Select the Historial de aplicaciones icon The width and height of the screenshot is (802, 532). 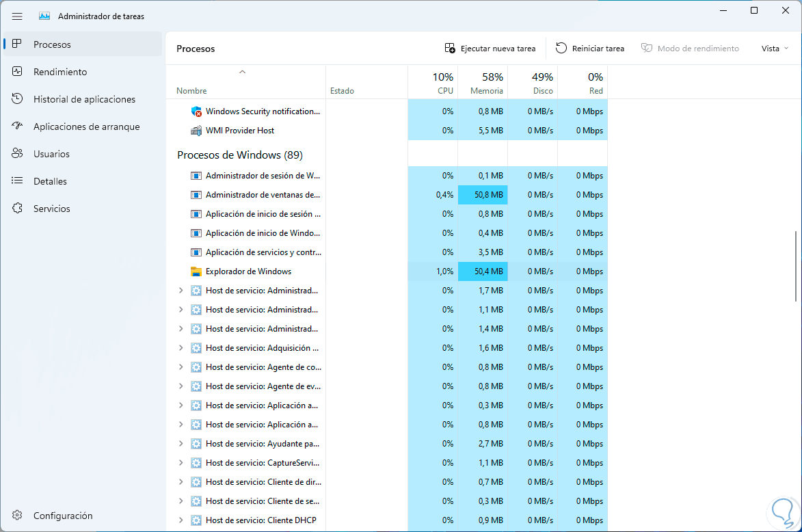(x=17, y=98)
